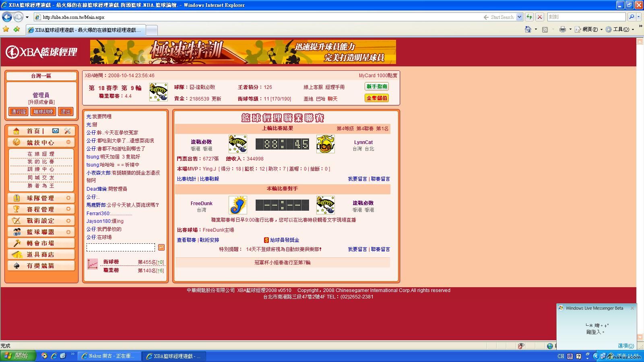This screenshot has width=644, height=362.
Task: Open the 比賽統計 match statistics link
Action: [x=186, y=179]
